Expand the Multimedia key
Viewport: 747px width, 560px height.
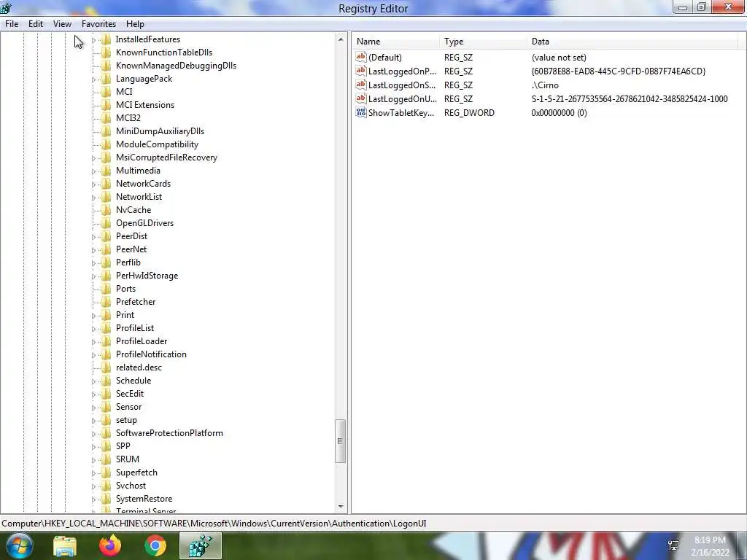pyautogui.click(x=94, y=171)
